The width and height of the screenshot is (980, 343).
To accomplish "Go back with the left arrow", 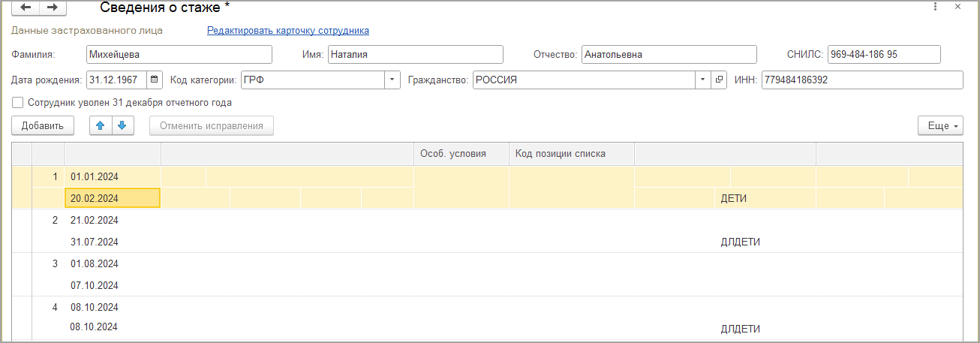I will [26, 7].
